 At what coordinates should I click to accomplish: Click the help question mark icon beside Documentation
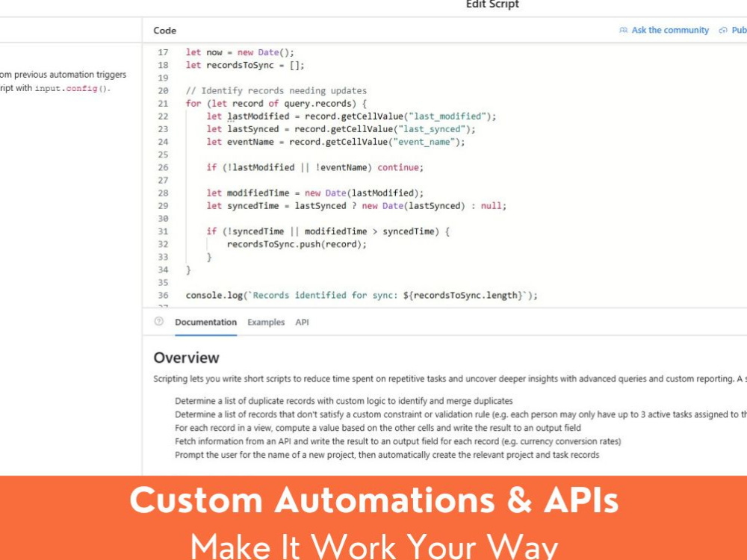point(159,321)
